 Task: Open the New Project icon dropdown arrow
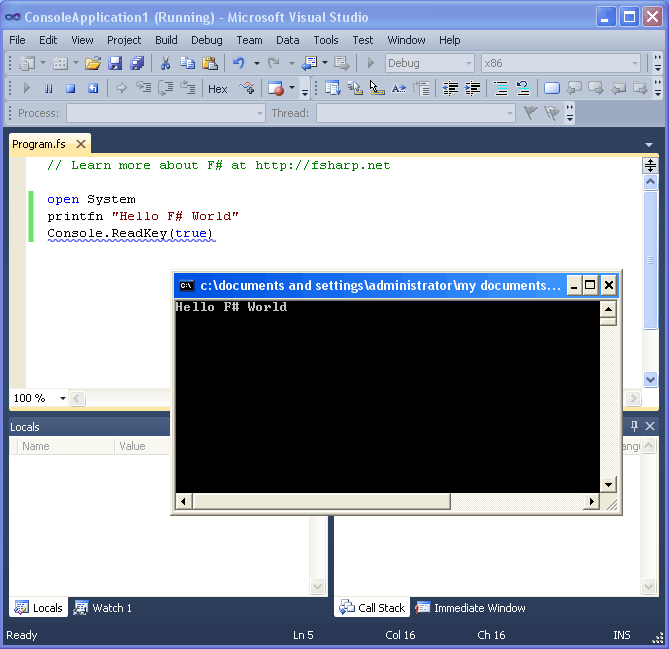point(43,63)
